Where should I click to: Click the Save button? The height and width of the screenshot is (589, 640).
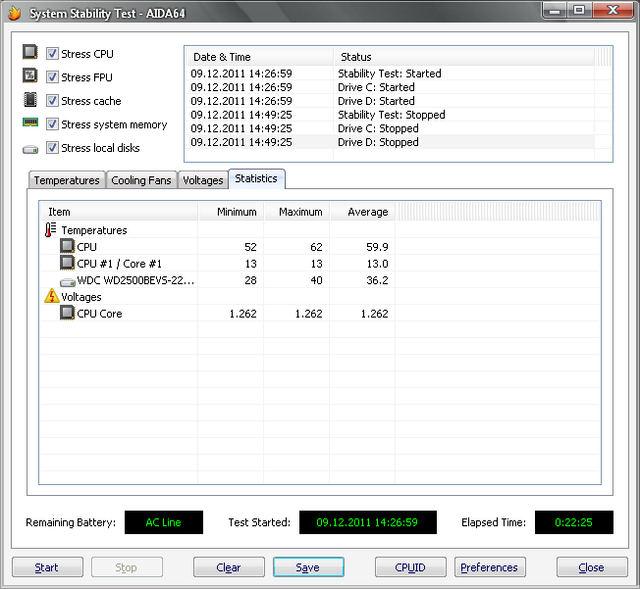pos(308,567)
